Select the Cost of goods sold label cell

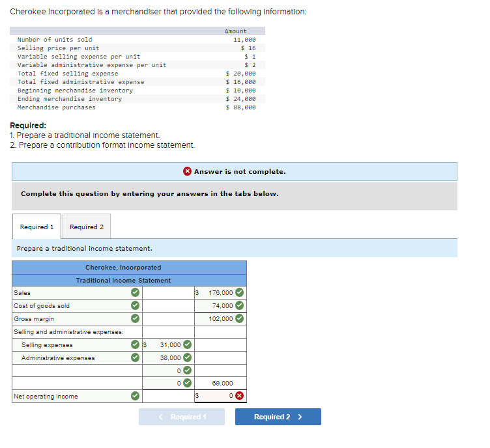pyautogui.click(x=77, y=305)
